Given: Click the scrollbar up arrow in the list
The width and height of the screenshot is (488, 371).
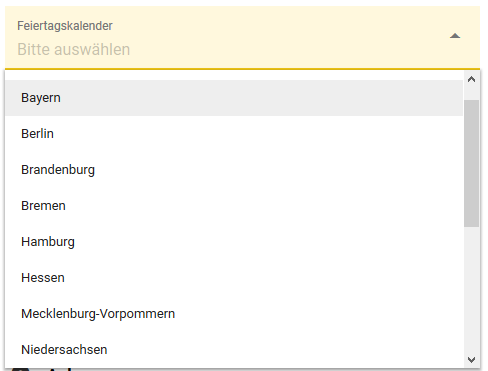Looking at the screenshot, I should pos(471,79).
